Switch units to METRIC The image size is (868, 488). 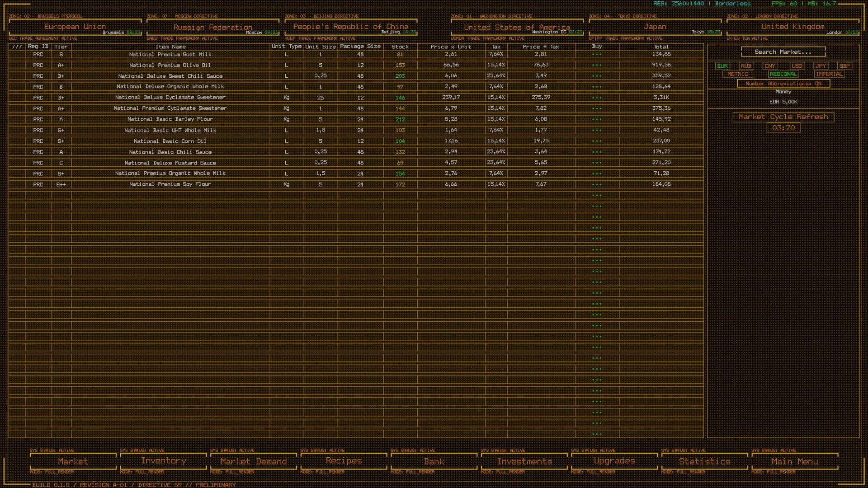click(x=738, y=74)
